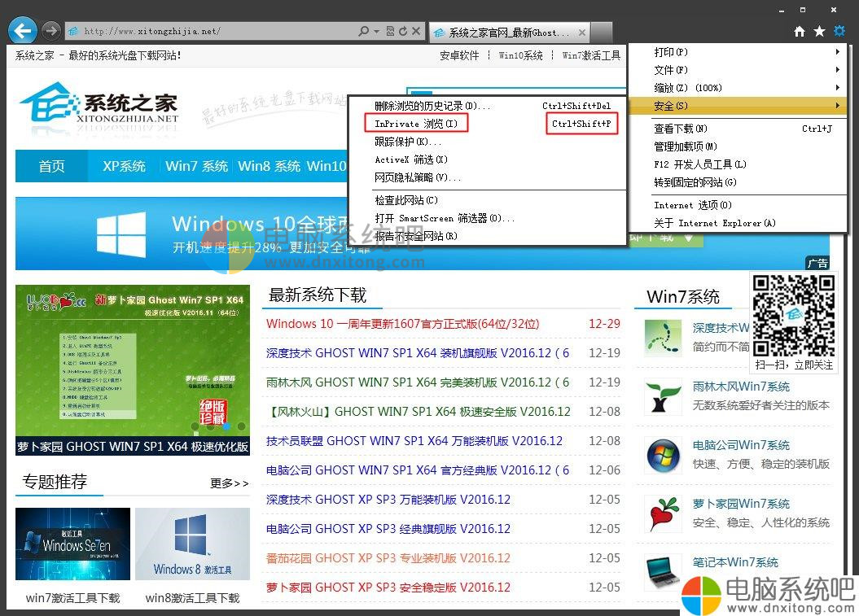Click the gear Tools icon
This screenshot has width=859, height=616.
[839, 31]
